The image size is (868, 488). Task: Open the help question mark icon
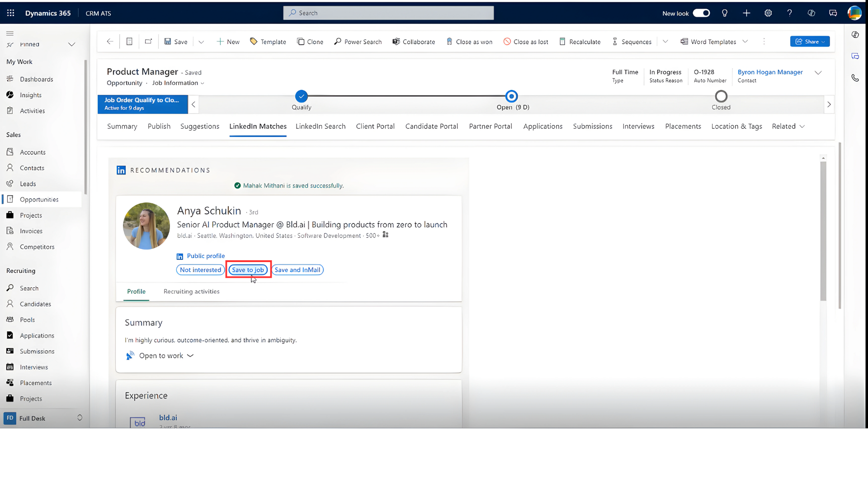click(x=790, y=13)
